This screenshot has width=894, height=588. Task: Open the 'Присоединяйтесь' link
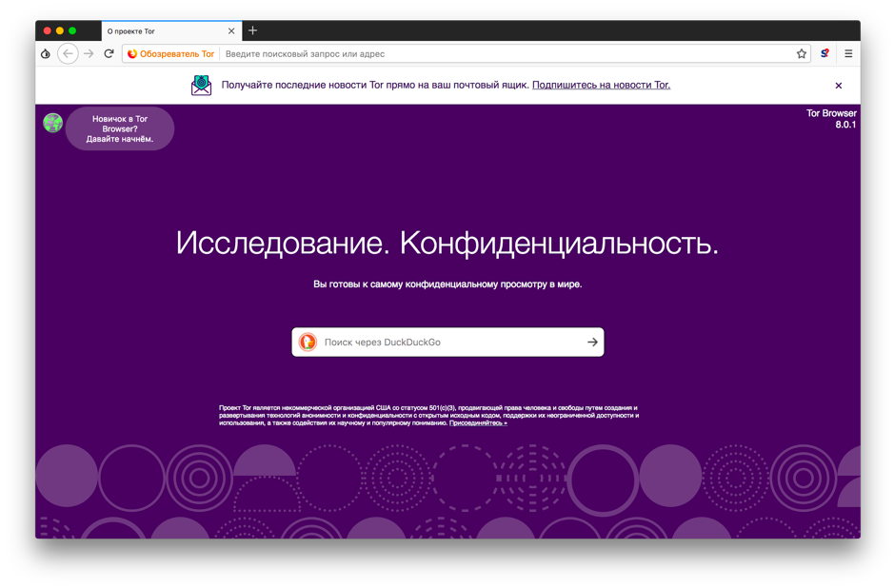pos(478,422)
